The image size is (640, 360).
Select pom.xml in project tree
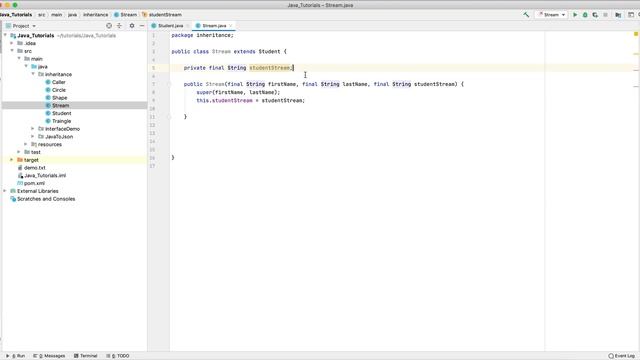pos(34,183)
